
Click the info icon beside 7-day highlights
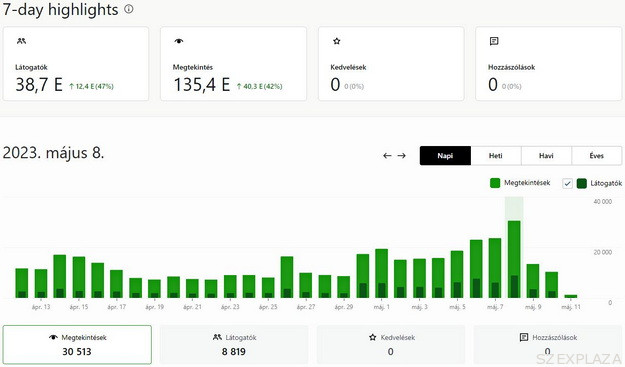point(129,9)
